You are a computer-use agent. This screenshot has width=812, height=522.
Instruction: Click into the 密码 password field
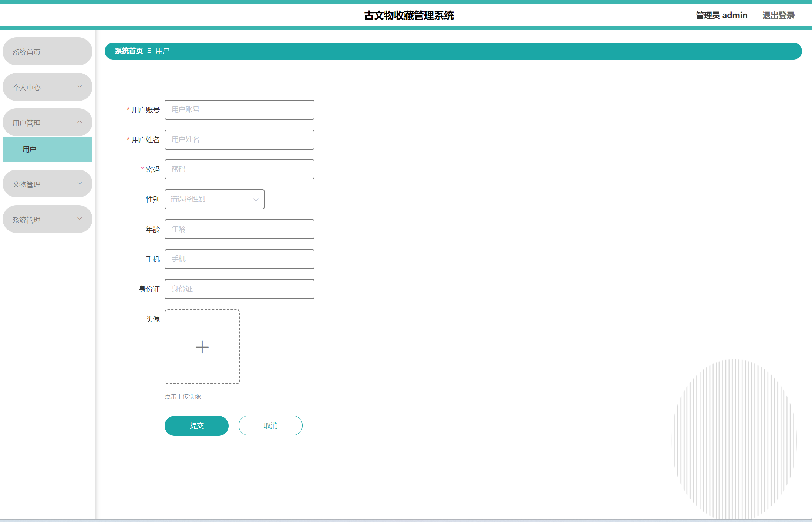click(239, 169)
